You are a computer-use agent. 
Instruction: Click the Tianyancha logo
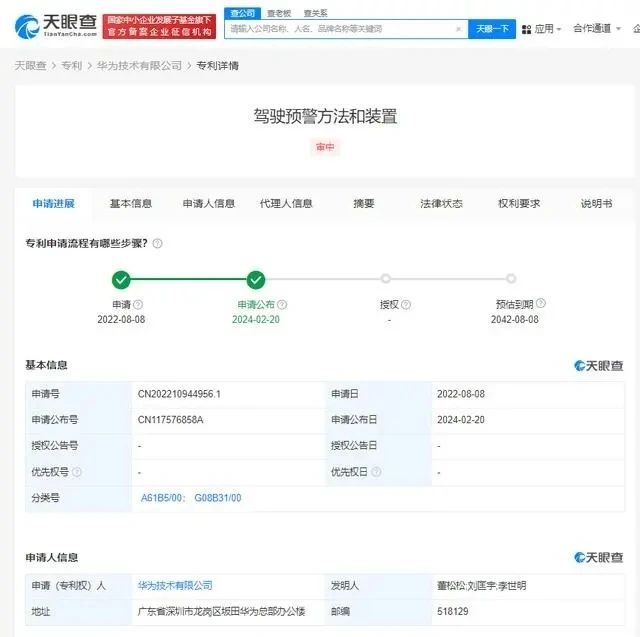click(56, 26)
